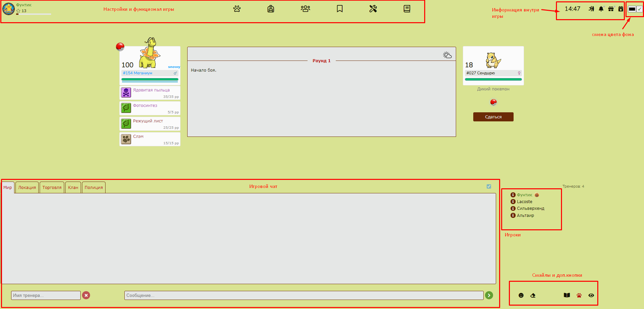
Task: Focus the Имя тренера input field
Action: [x=46, y=295]
